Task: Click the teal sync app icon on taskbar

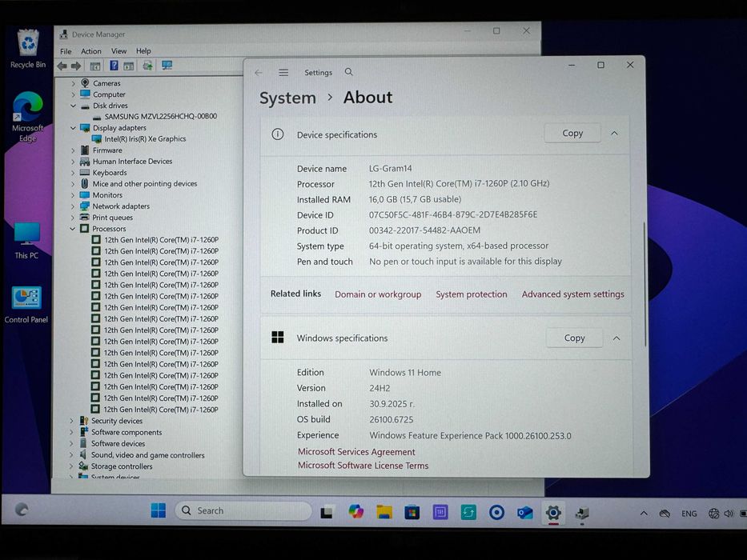Action: coord(468,512)
